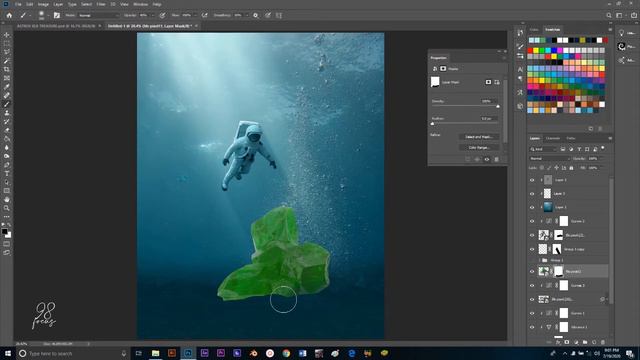640x360 pixels.
Task: Create a new group folder icon
Action: tap(584, 342)
